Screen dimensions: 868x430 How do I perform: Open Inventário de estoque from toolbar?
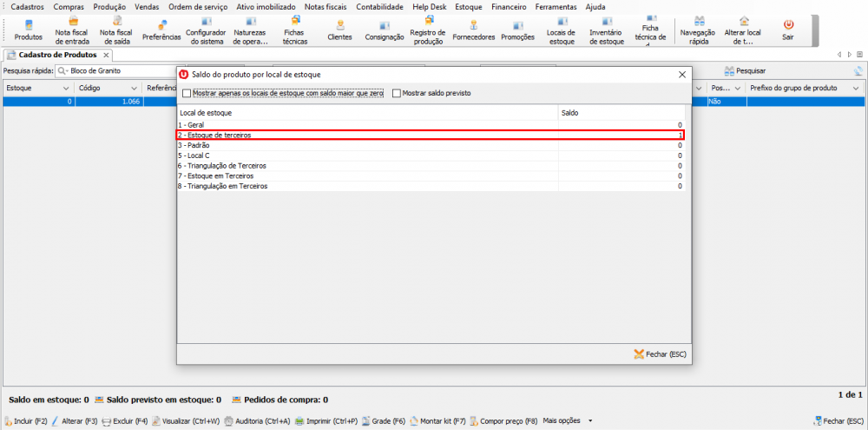[x=606, y=28]
